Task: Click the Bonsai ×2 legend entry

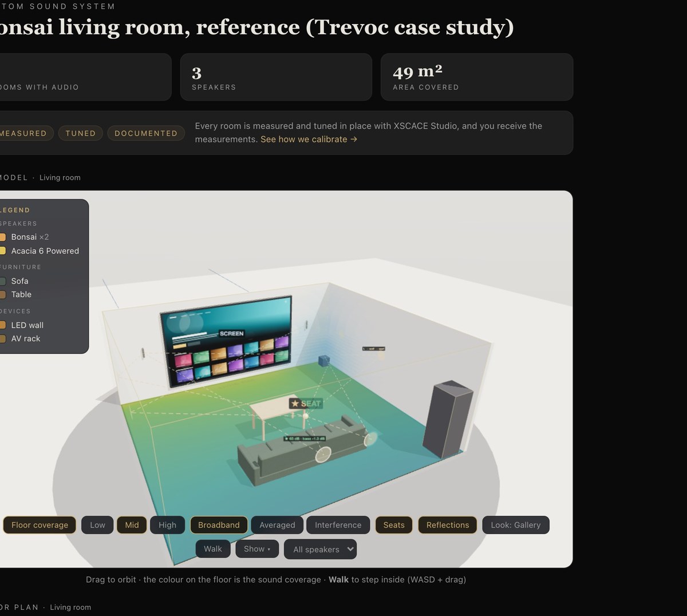Action: point(26,237)
